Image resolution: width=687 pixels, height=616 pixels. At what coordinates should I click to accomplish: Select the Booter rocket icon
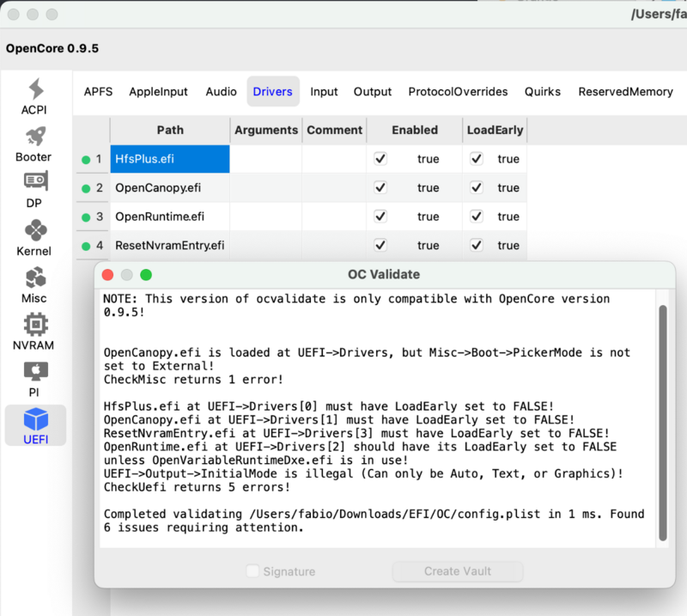point(35,137)
